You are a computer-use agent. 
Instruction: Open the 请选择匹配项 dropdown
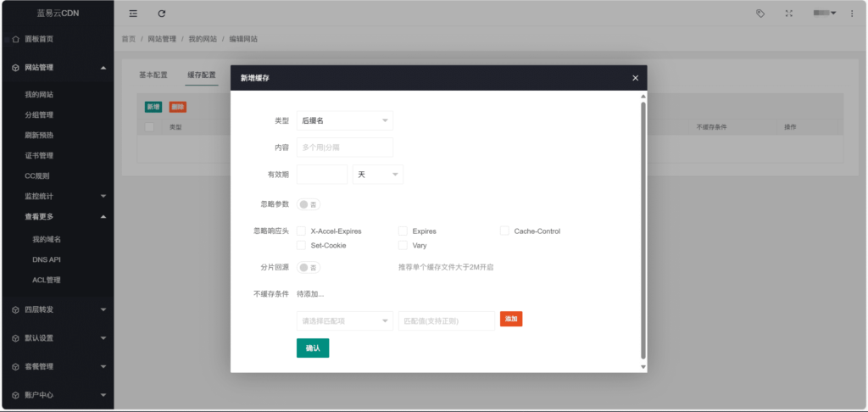tap(345, 320)
